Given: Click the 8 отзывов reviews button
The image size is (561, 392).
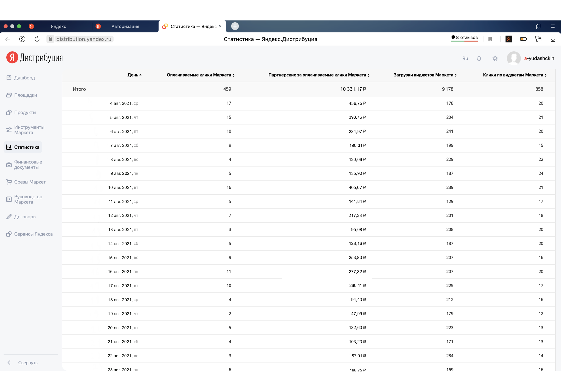Looking at the screenshot, I should pyautogui.click(x=464, y=38).
